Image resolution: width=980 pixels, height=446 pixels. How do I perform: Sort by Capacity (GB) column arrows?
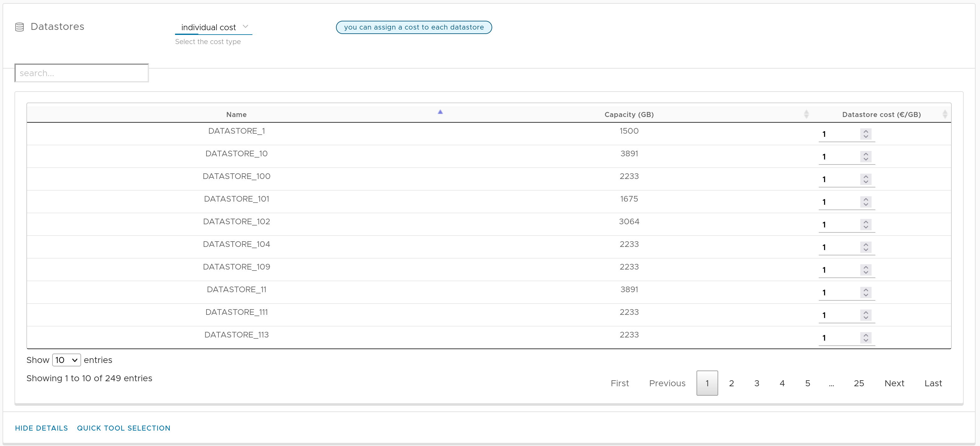pyautogui.click(x=806, y=114)
